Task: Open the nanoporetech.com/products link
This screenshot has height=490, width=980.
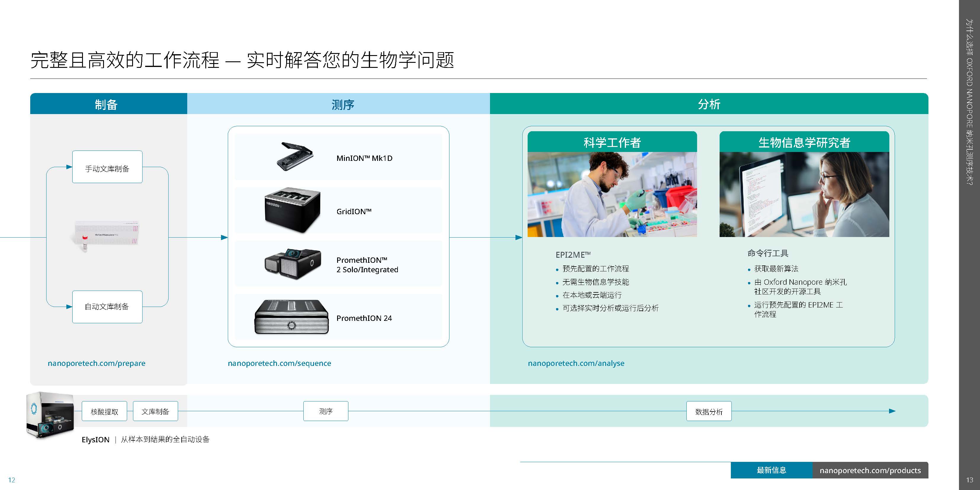Action: 870,470
